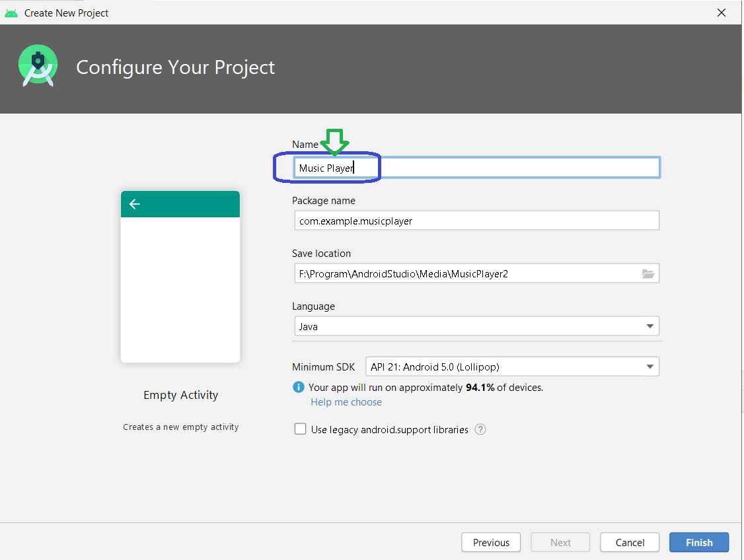Open the Minimum SDK dropdown
The height and width of the screenshot is (560, 744).
click(511, 367)
